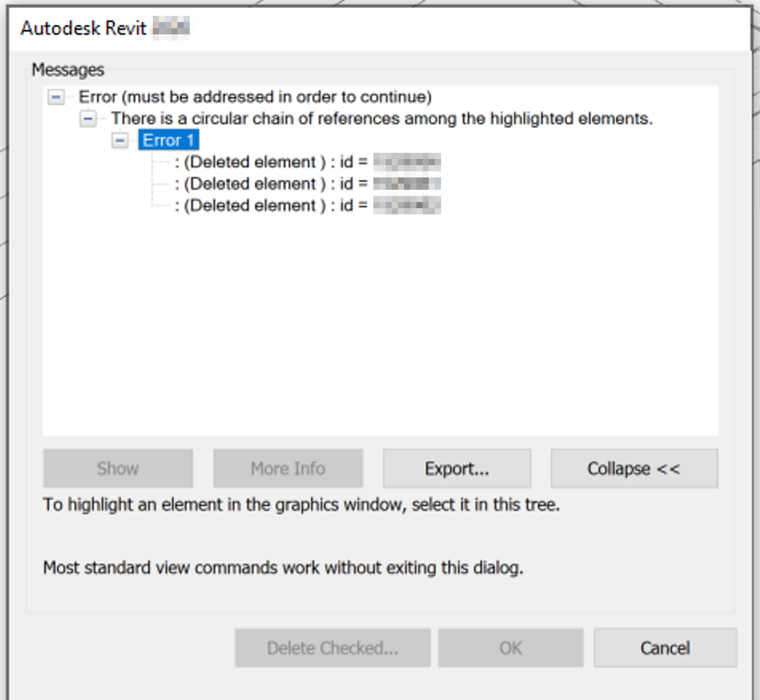
Task: Collapse the Error 1 node
Action: 121,140
